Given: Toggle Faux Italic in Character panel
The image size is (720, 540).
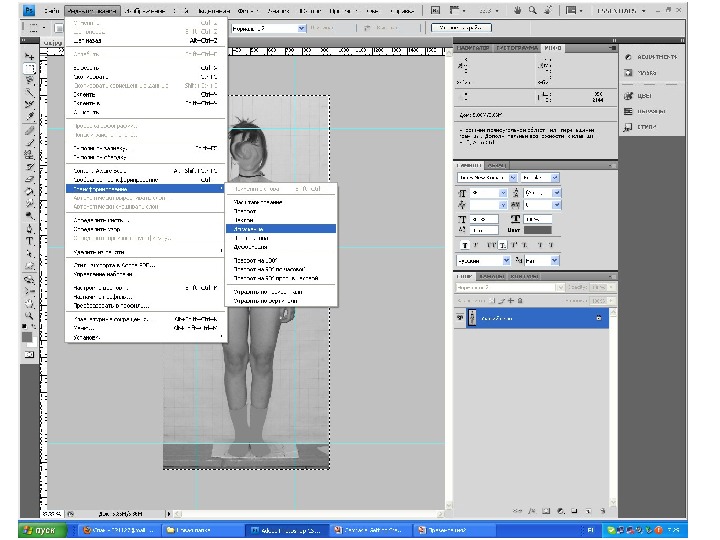Looking at the screenshot, I should coord(476,245).
